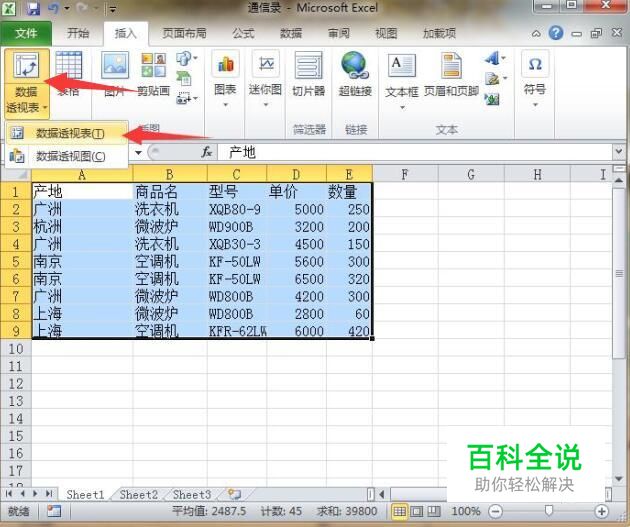
Task: Switch to 视图 View tab
Action: click(x=386, y=33)
